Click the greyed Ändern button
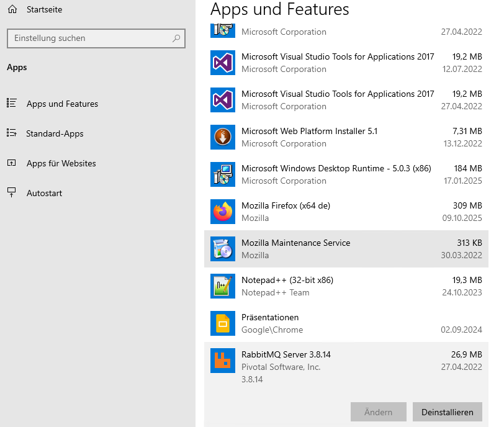Screen dimensions: 504x427 [379, 412]
